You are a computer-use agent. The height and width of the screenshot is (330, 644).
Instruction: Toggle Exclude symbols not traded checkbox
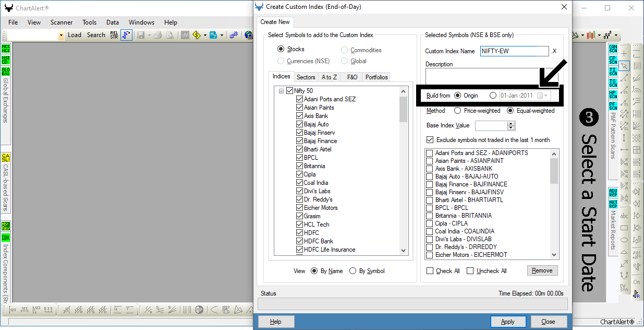point(430,140)
